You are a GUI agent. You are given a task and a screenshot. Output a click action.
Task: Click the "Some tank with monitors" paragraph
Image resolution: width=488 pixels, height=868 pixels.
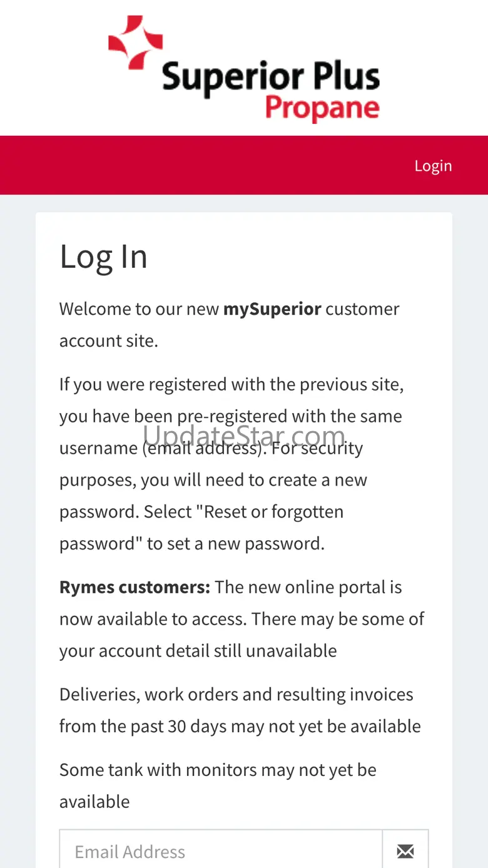pos(218,770)
